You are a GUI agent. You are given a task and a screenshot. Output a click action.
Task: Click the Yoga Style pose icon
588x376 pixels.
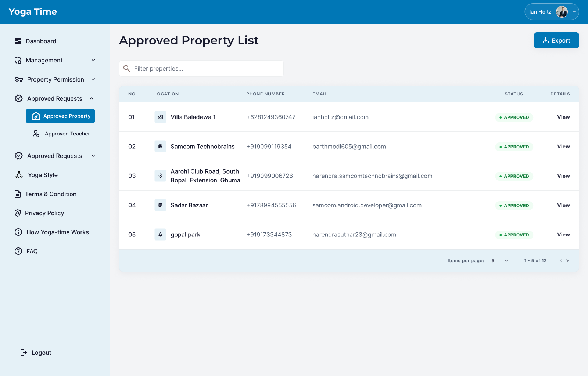coord(19,175)
